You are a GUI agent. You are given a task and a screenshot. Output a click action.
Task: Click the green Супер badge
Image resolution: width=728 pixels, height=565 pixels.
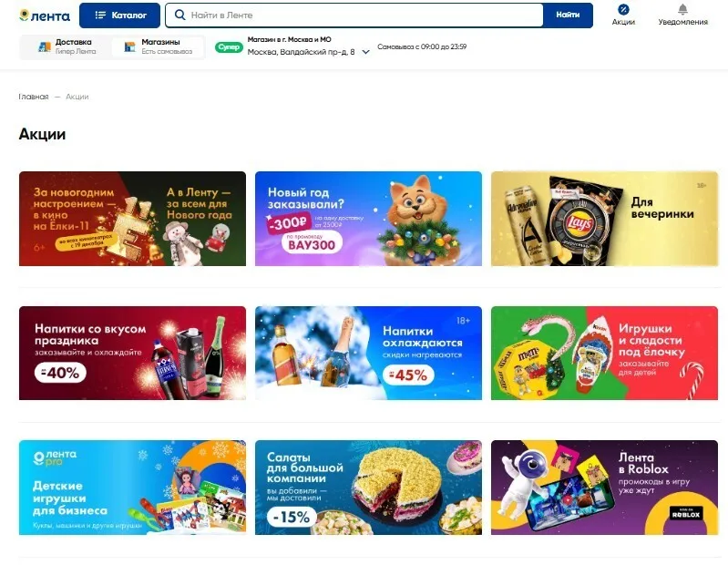pyautogui.click(x=229, y=47)
